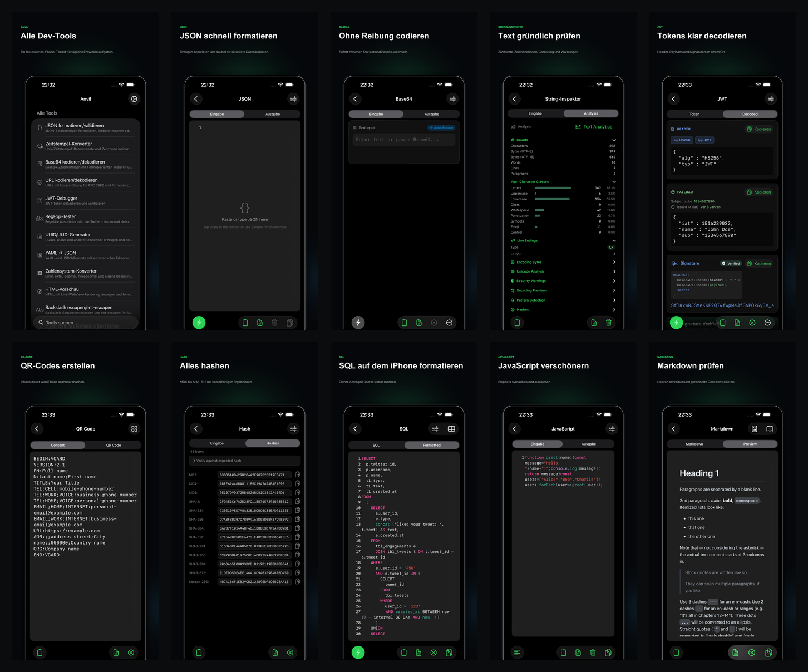Tap the grid icon on QR Code screen
The width and height of the screenshot is (808, 672).
point(134,429)
